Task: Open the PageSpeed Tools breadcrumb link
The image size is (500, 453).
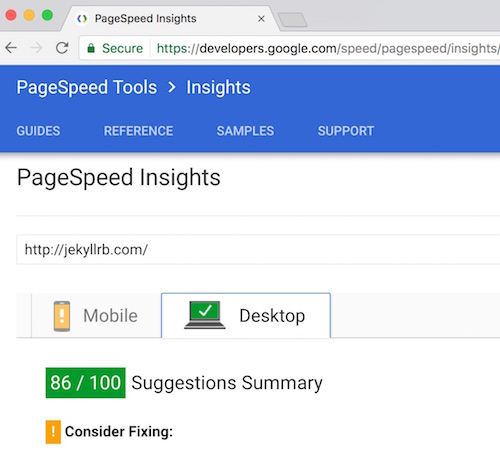Action: click(87, 87)
